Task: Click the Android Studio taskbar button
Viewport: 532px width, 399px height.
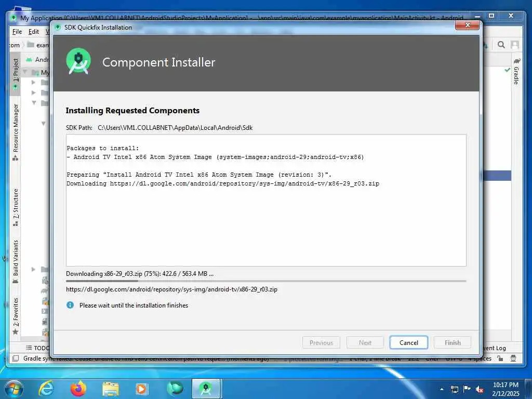Action: click(207, 389)
